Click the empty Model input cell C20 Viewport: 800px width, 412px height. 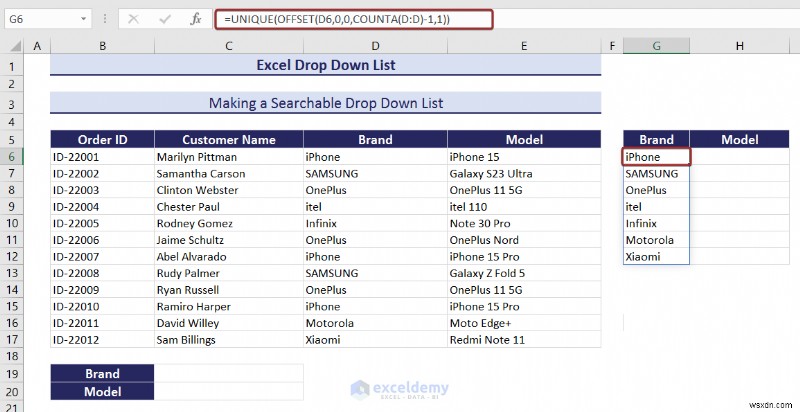tap(229, 391)
